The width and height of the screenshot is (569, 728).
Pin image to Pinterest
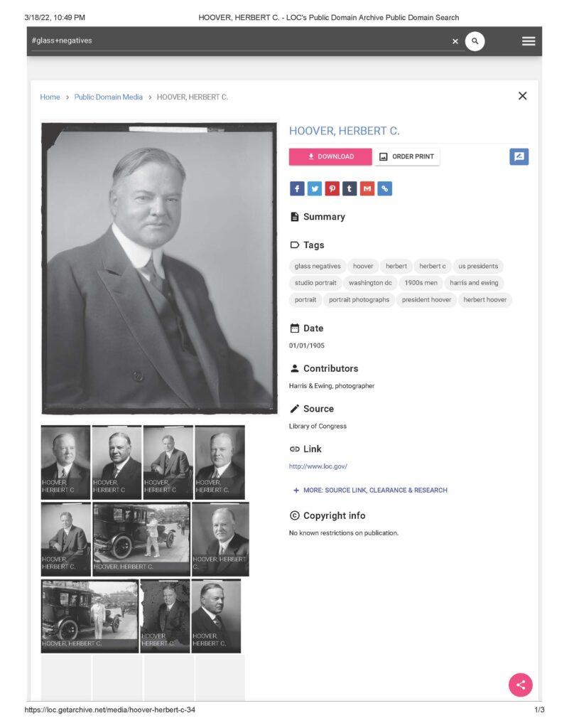click(x=332, y=188)
